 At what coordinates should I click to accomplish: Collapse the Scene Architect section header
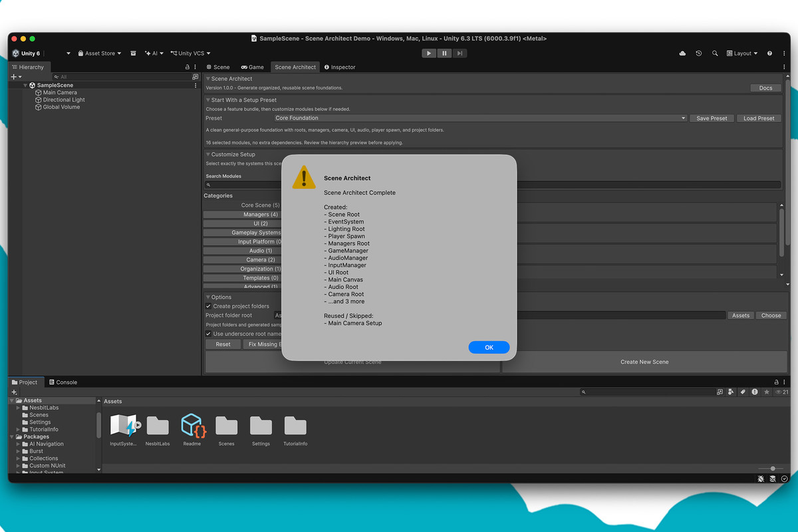207,78
